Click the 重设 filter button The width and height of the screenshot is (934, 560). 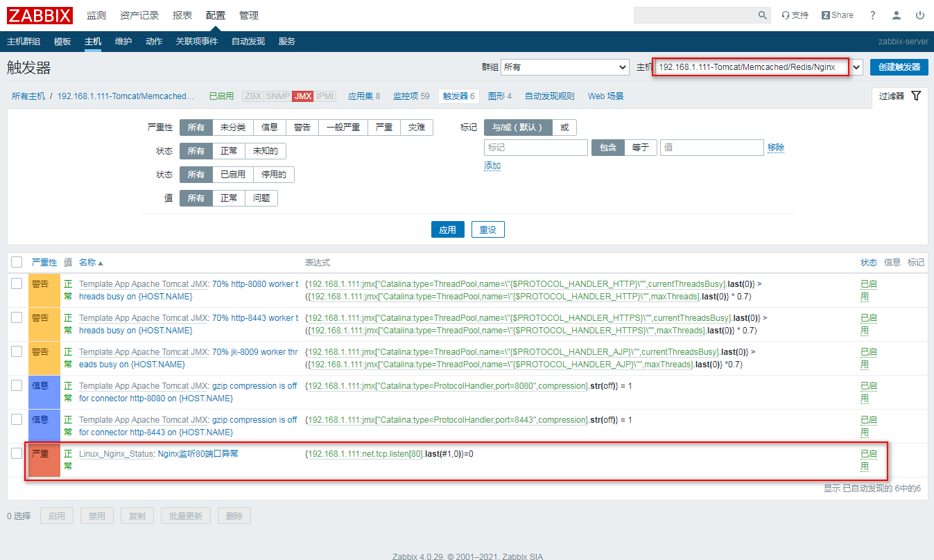pos(488,229)
